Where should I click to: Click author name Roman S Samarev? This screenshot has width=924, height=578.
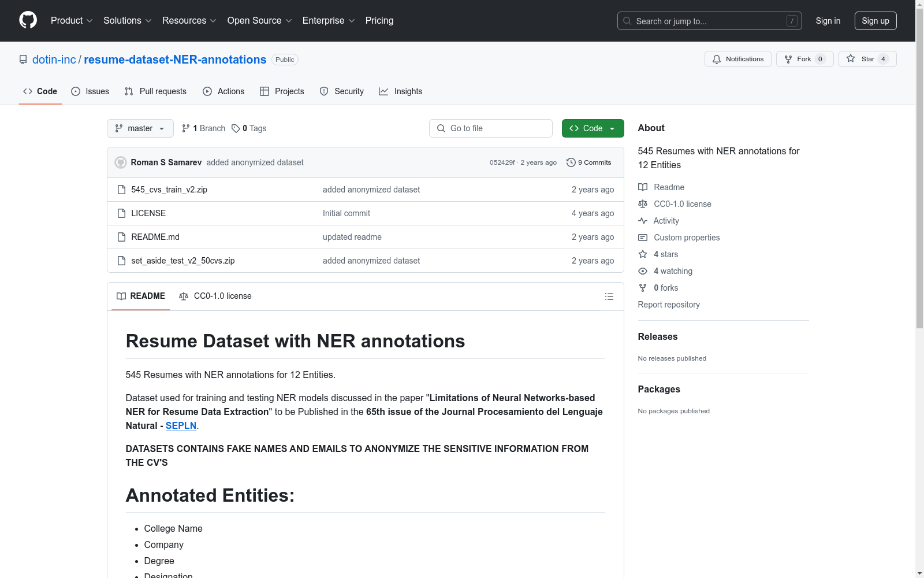[x=166, y=162]
